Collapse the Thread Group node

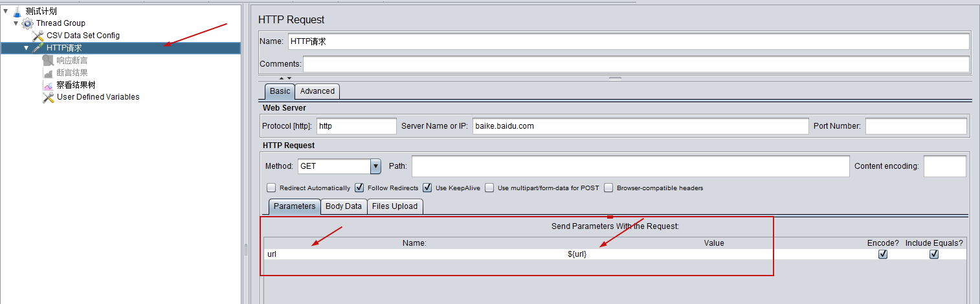[16, 23]
